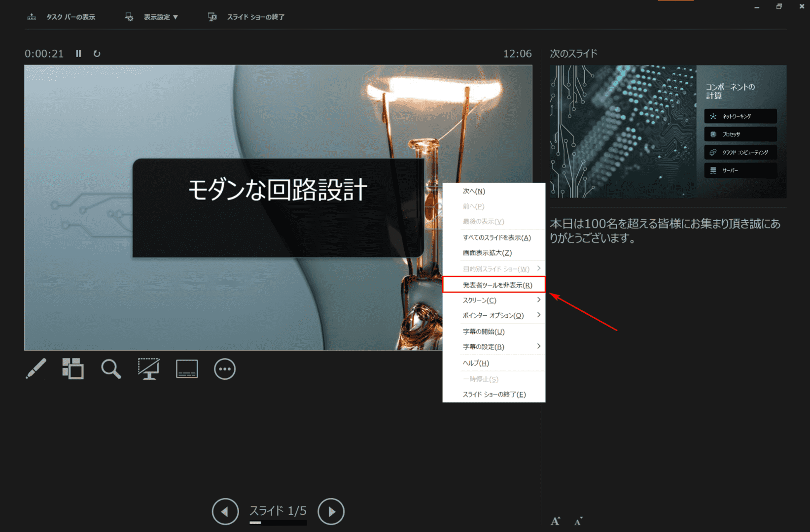Screen dimensions: 810x532
Task: Open the see all slides grid icon
Action: pyautogui.click(x=73, y=369)
